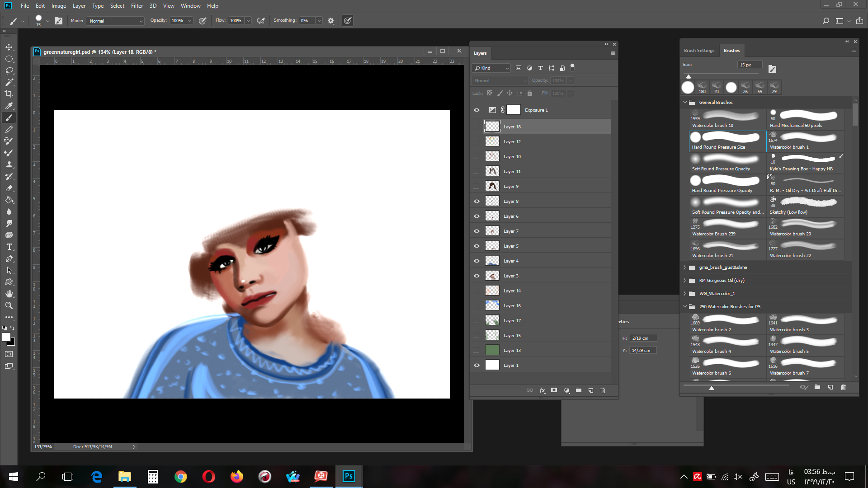This screenshot has width=868, height=488.
Task: Hide Layer 1 with the eye icon
Action: click(476, 365)
